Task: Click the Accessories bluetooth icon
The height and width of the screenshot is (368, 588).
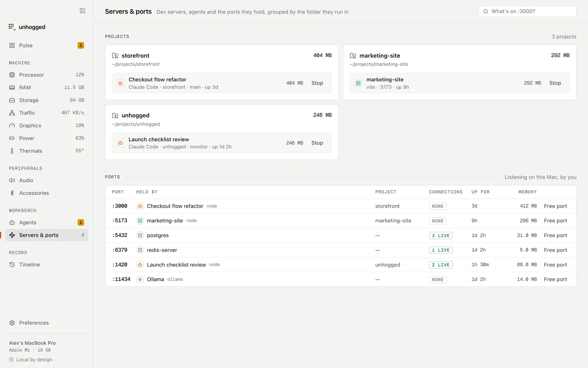Action: (x=12, y=193)
